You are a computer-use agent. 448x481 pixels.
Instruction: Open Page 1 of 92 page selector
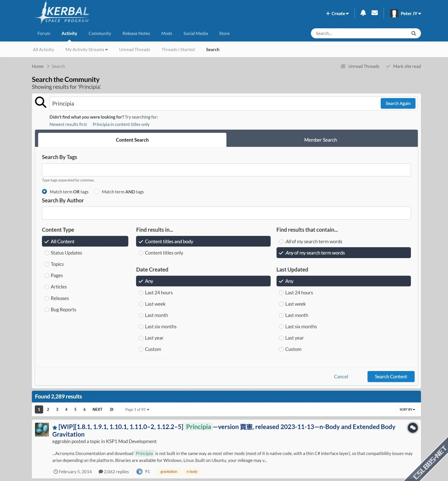pos(137,409)
